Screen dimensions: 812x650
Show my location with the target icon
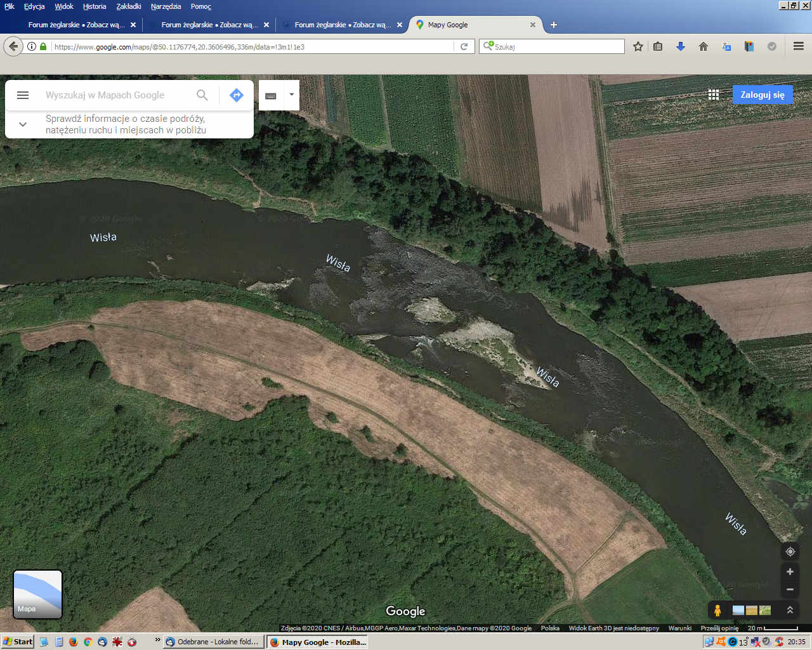click(x=790, y=552)
